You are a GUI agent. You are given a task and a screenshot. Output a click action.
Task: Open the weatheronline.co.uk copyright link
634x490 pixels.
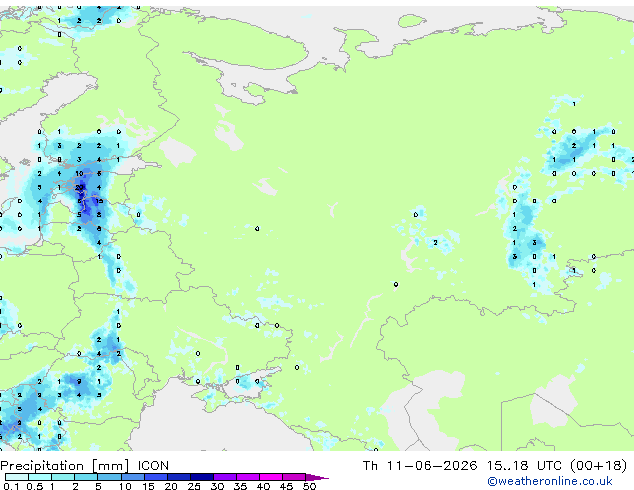[549, 481]
